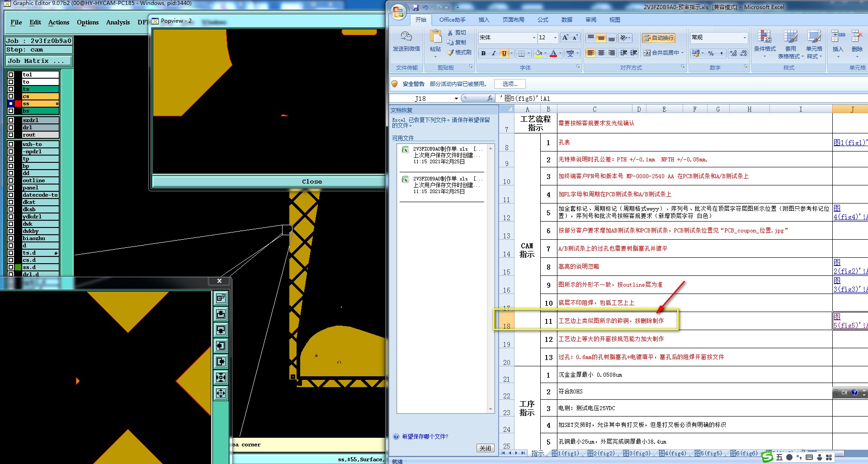Click the Bold formatting icon in Excel
The width and height of the screenshot is (868, 464).
(x=483, y=53)
